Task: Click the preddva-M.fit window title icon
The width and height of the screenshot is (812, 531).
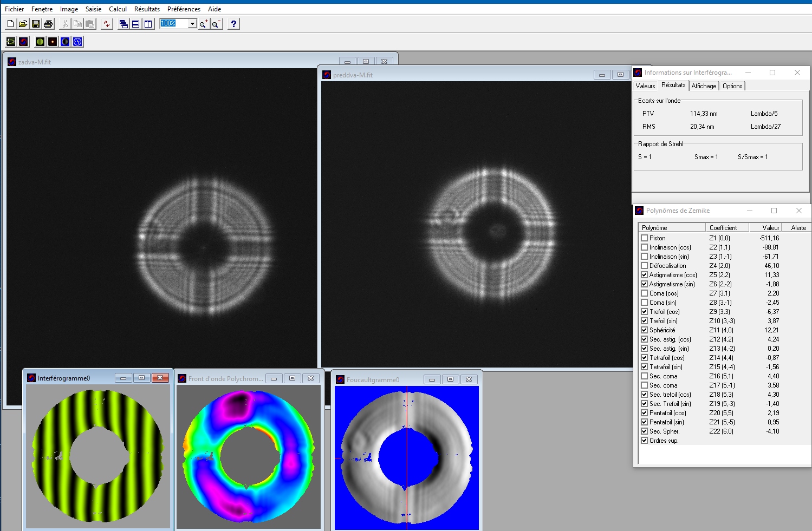Action: click(x=327, y=75)
